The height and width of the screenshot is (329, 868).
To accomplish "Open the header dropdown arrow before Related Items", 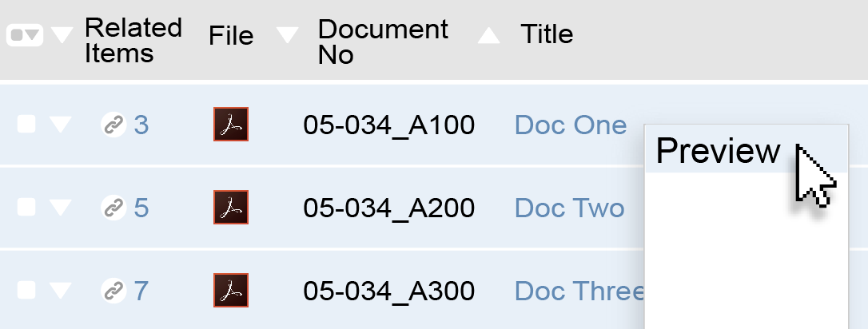I will (x=62, y=35).
